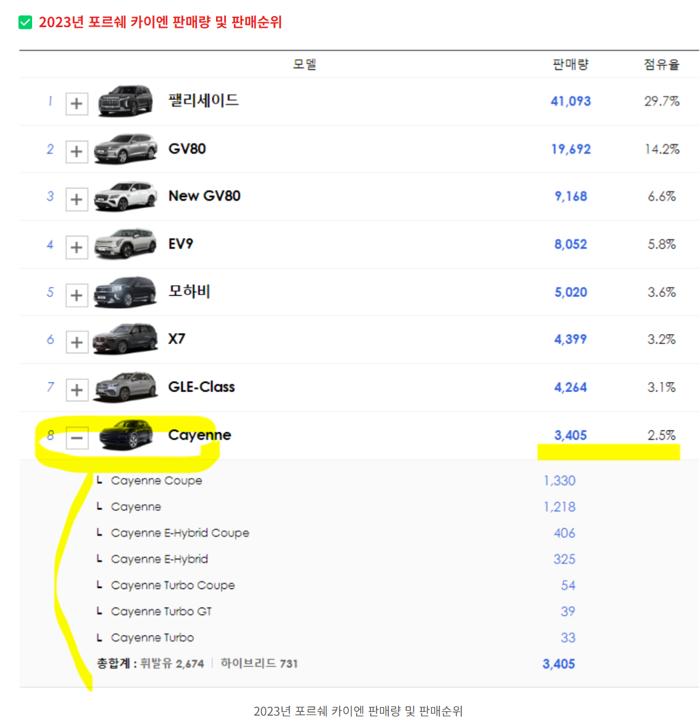This screenshot has width=700, height=728.
Task: Open the GV80 model name
Action: pyautogui.click(x=186, y=149)
